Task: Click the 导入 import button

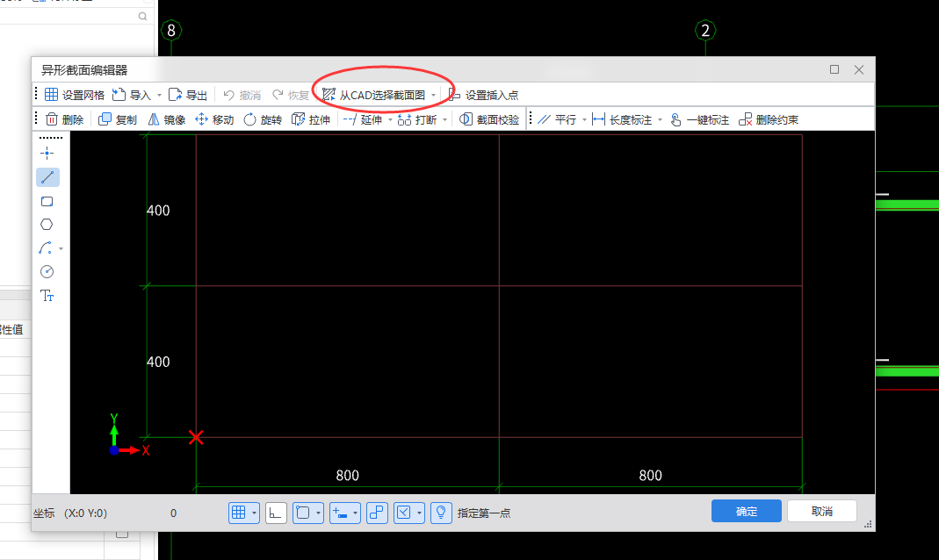Action: coord(132,95)
